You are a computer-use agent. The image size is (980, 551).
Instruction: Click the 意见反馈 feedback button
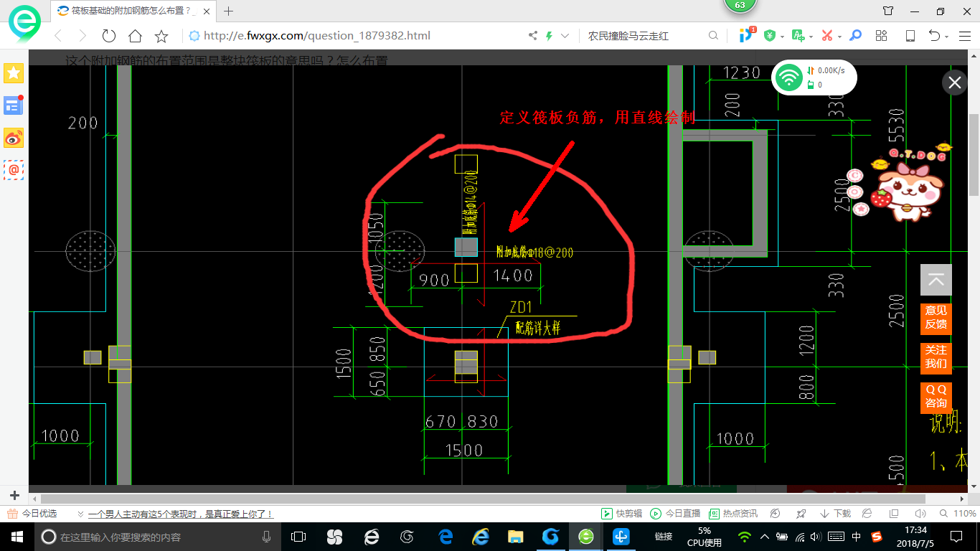click(936, 318)
